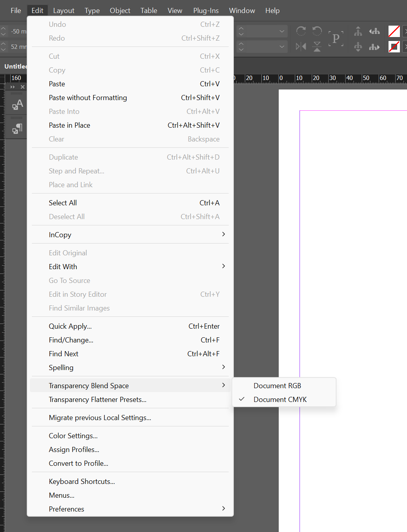407x532 pixels.
Task: Open the File menu
Action: point(16,11)
